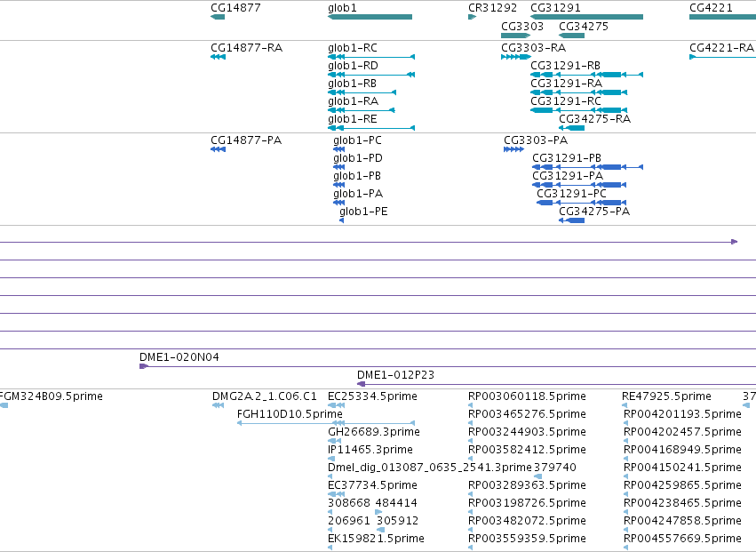756x552 pixels.
Task: Select transcript CG31291-RA
Action: 578,92
